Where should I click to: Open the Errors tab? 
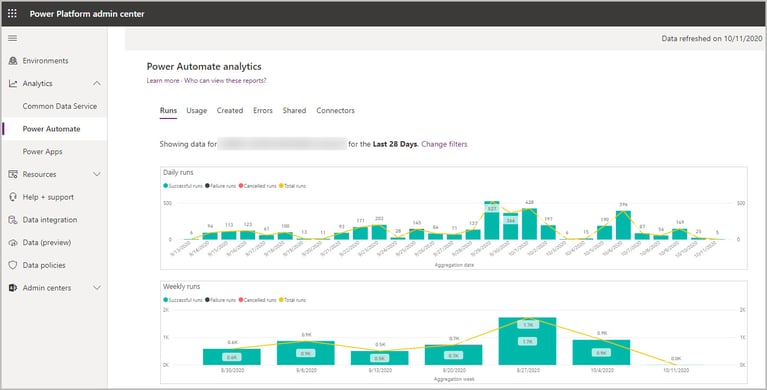263,111
